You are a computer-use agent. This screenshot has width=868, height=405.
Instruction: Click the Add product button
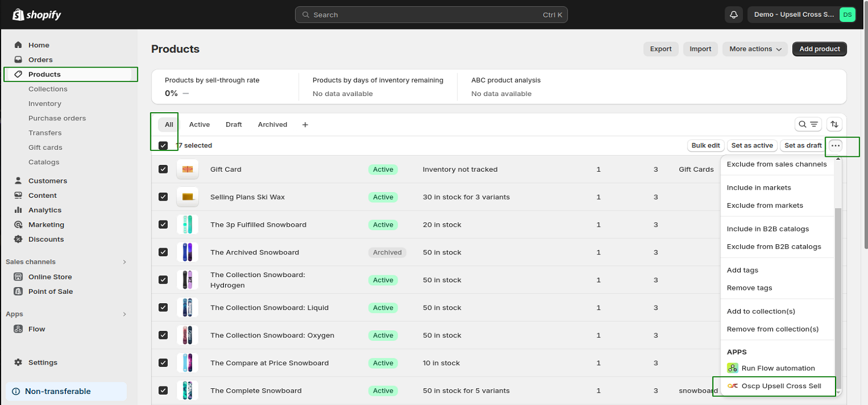819,49
